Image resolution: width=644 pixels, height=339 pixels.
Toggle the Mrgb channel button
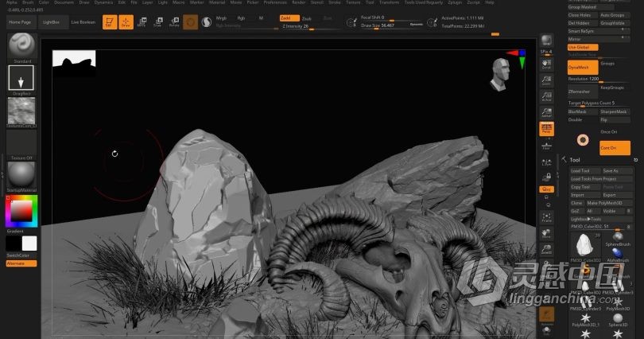[221, 18]
